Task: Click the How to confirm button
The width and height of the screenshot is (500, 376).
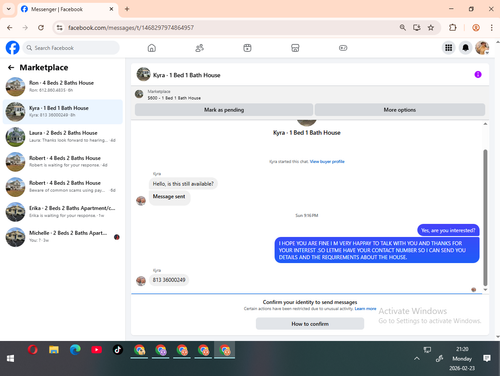Action: (x=310, y=324)
